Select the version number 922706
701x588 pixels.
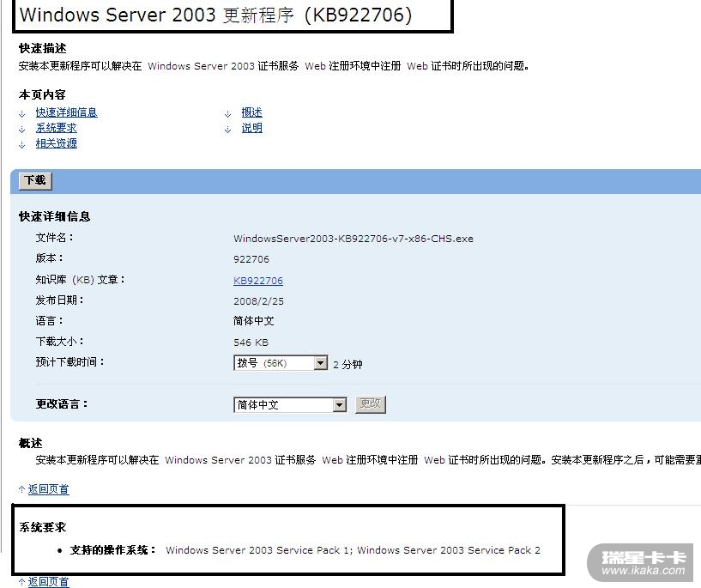click(251, 259)
